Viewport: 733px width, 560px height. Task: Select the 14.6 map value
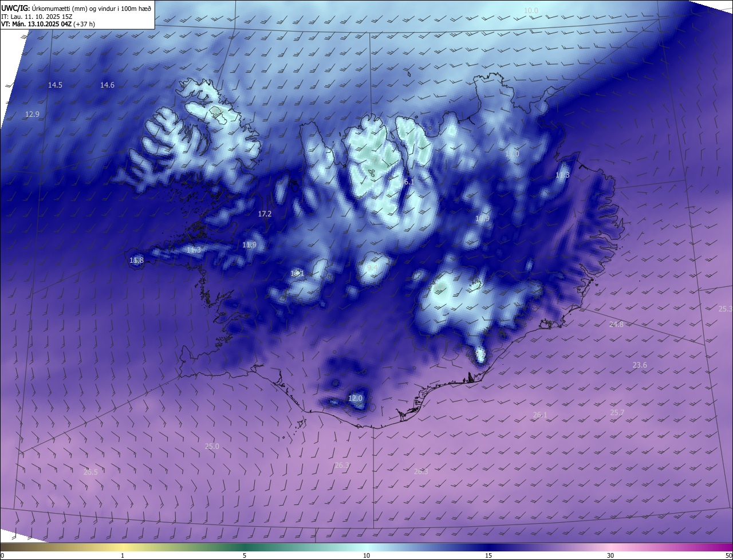click(107, 85)
